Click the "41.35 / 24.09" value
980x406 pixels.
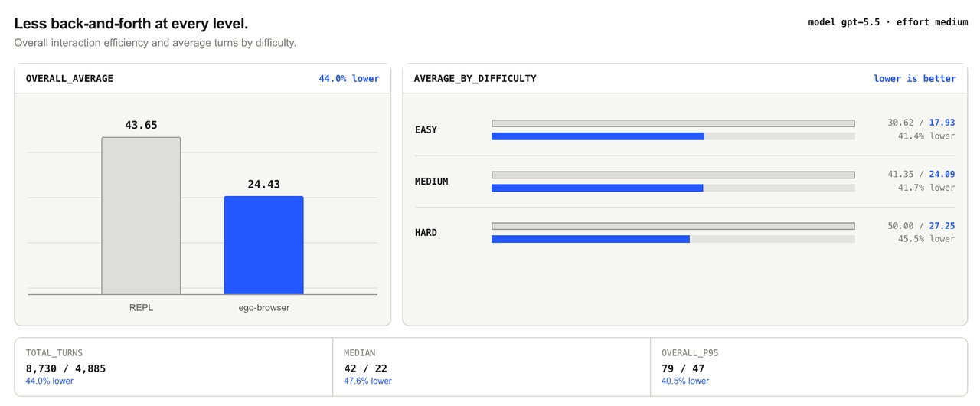click(x=921, y=174)
